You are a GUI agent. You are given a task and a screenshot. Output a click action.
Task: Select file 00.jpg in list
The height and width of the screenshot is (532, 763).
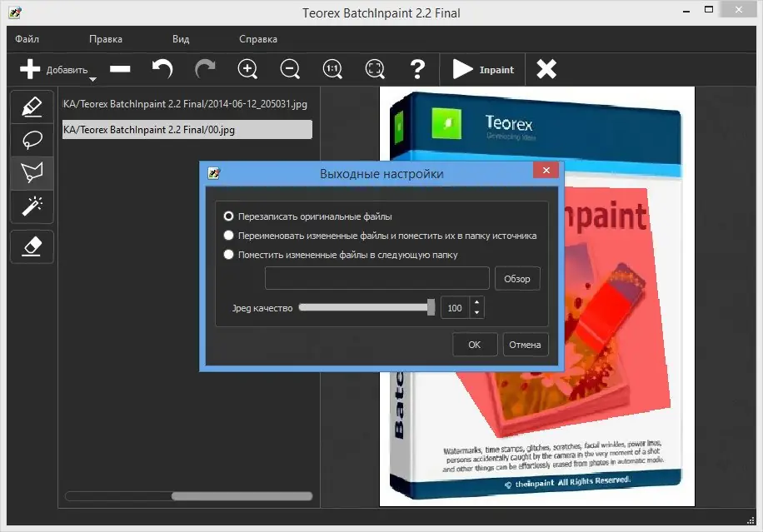[x=187, y=130]
